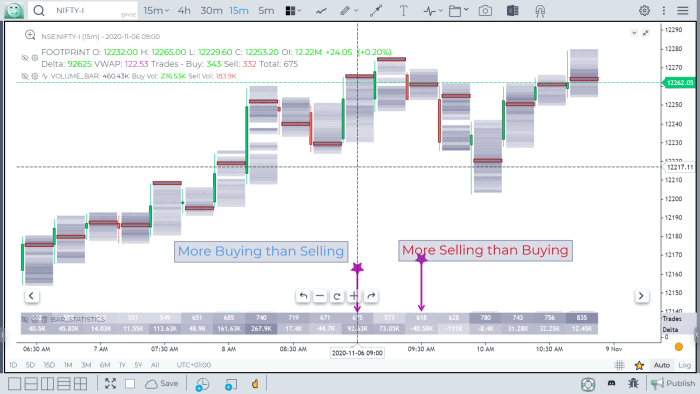Open the folder templates dropdown

pyautogui.click(x=458, y=11)
